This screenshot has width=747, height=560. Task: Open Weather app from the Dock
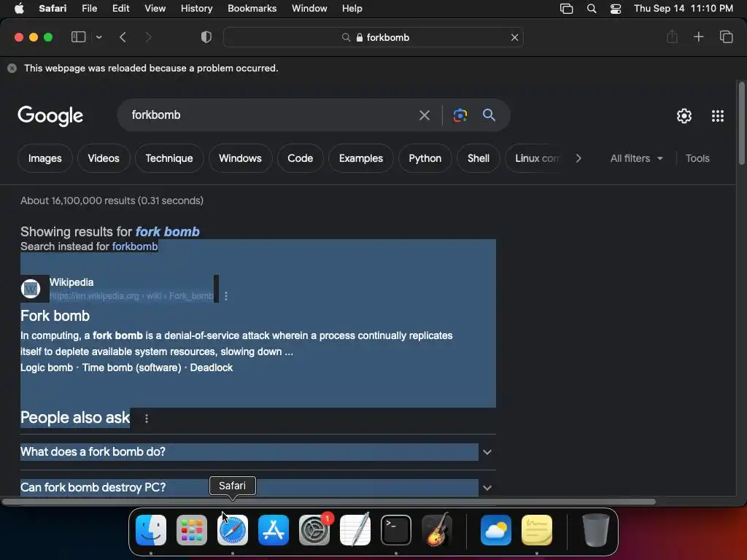point(496,530)
